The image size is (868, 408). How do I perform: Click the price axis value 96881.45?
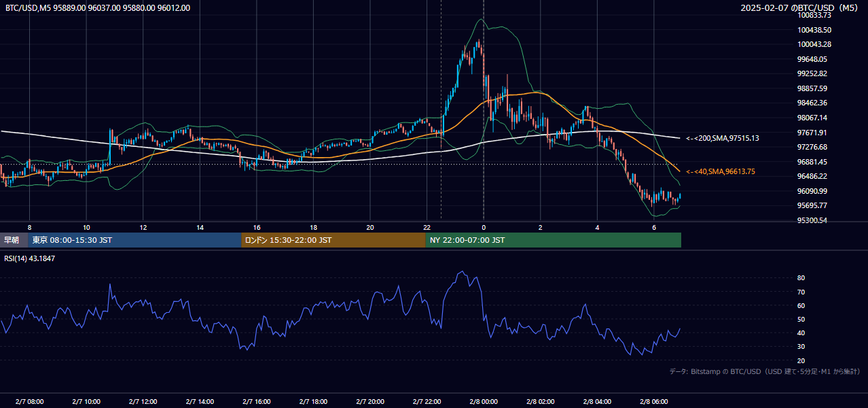[x=813, y=162]
